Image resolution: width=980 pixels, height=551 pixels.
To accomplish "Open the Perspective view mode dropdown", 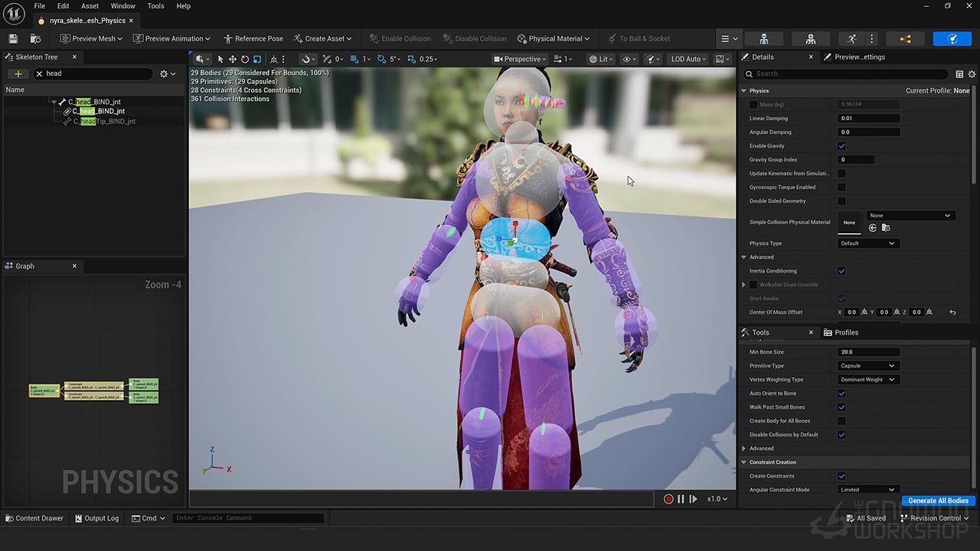I will [520, 59].
